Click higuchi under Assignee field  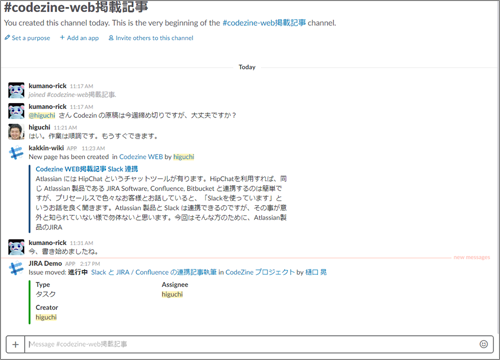[172, 294]
